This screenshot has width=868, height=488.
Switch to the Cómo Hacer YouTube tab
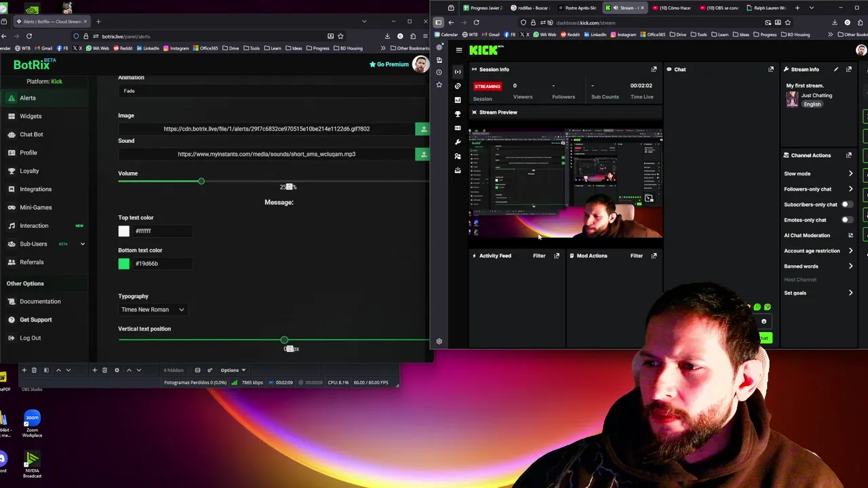(672, 8)
